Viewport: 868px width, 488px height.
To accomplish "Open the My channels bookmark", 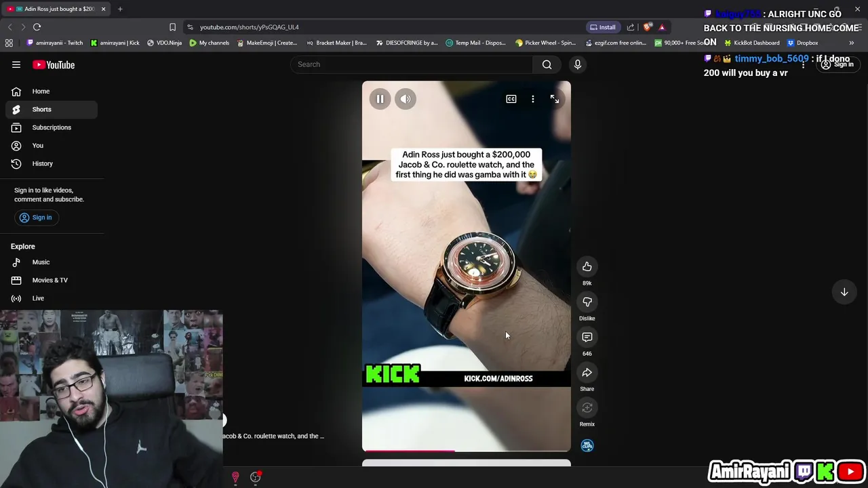I will click(x=210, y=43).
